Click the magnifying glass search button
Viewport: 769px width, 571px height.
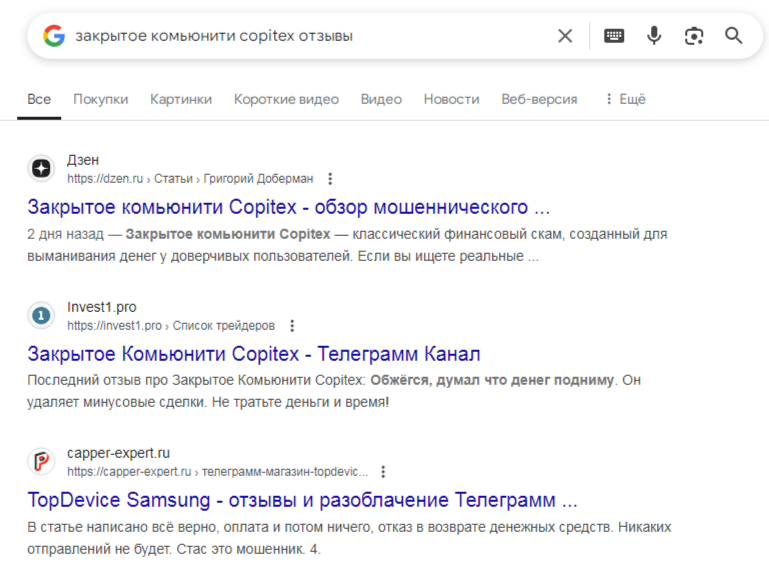734,36
